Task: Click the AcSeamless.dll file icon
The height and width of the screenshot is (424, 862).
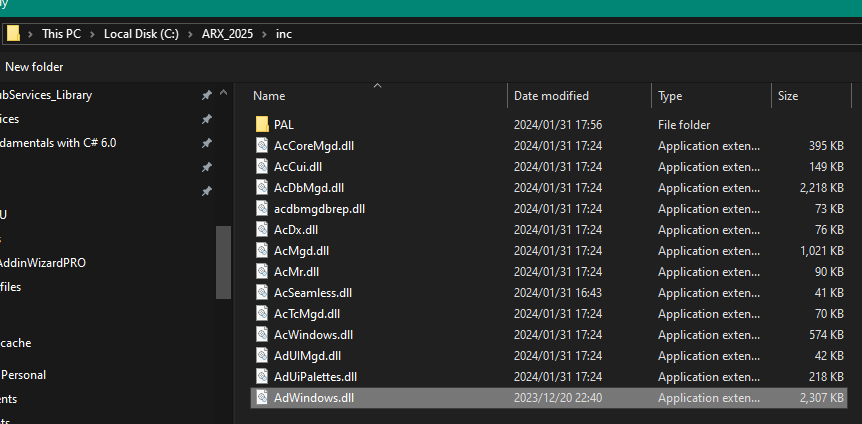Action: [x=263, y=293]
